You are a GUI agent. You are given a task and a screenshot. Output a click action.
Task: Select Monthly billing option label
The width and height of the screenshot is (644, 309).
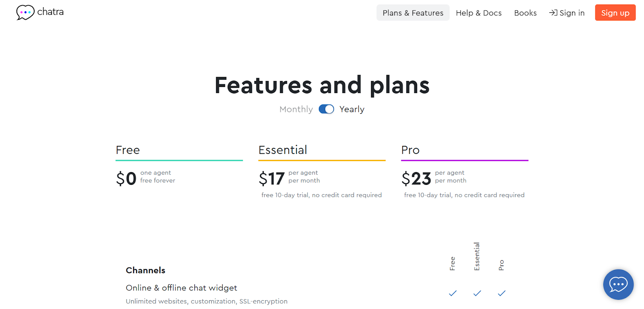pos(296,109)
